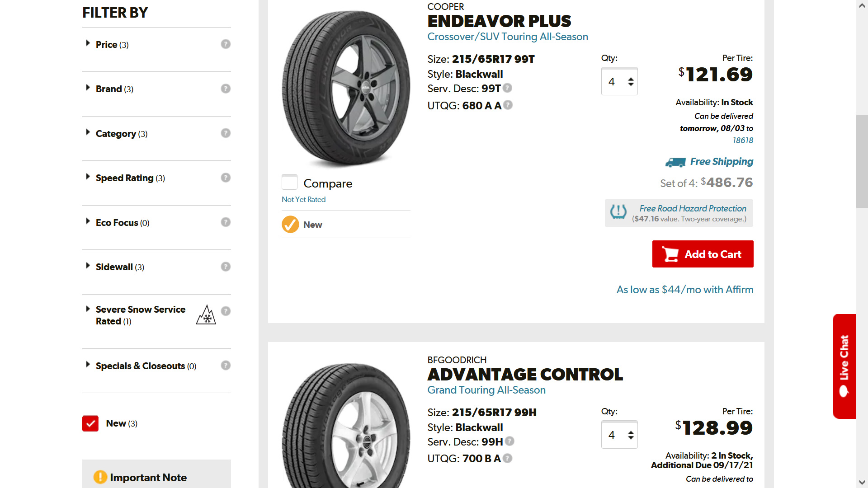The height and width of the screenshot is (488, 868).
Task: Click the Cooper Endeavor Plus tire image
Action: pyautogui.click(x=346, y=89)
